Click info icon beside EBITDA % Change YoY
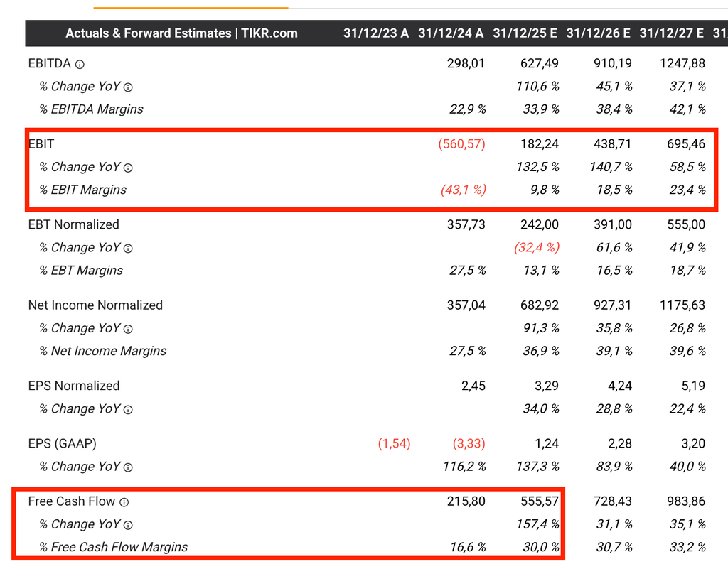728x564 pixels. tap(128, 87)
